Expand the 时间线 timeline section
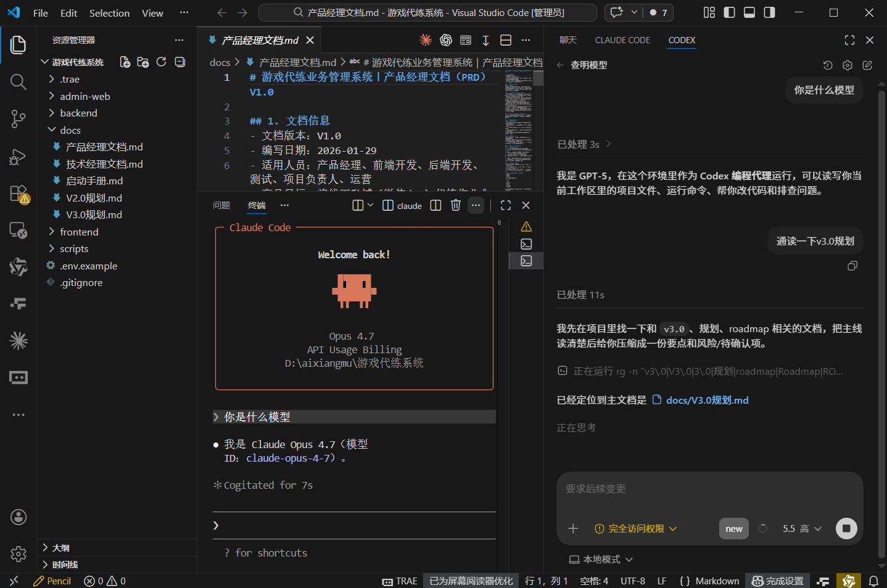Screen dimensions: 887x588 (117, 565)
